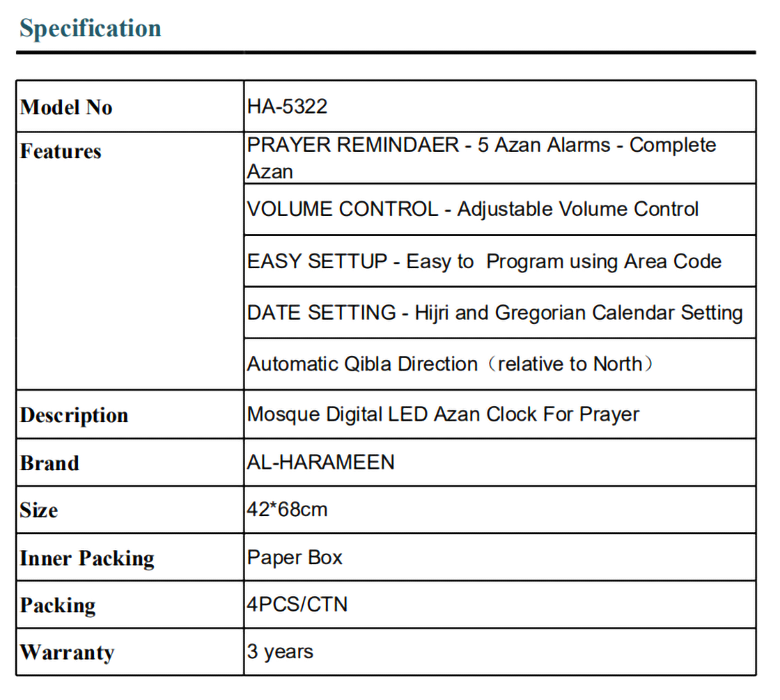Select the EASY SETTUP feature row
The width and height of the screenshot is (780, 700).
pyautogui.click(x=484, y=262)
